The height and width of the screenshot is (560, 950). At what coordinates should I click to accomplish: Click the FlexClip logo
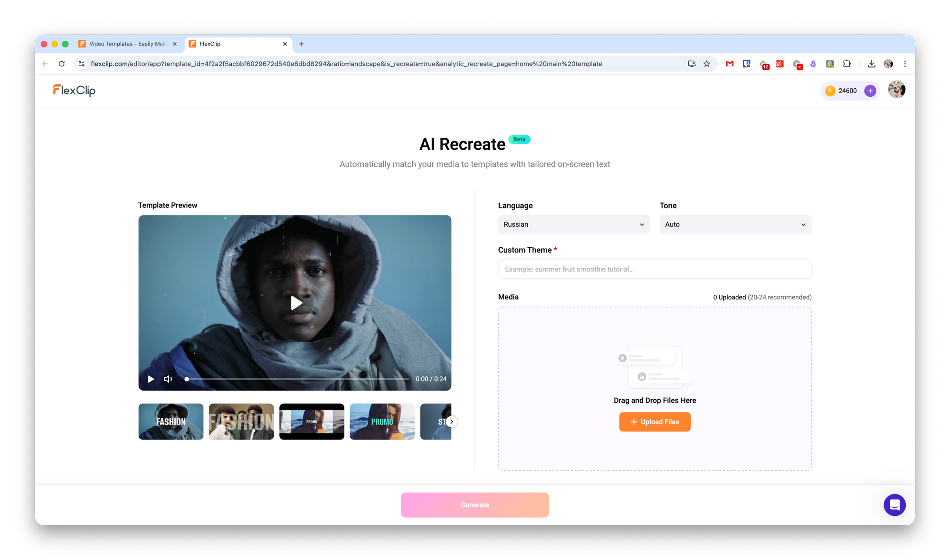tap(74, 90)
